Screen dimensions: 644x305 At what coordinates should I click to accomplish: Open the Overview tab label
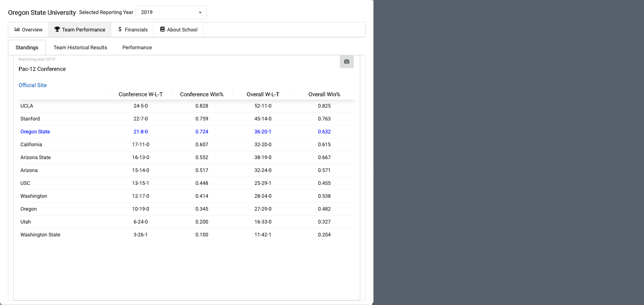(x=32, y=30)
